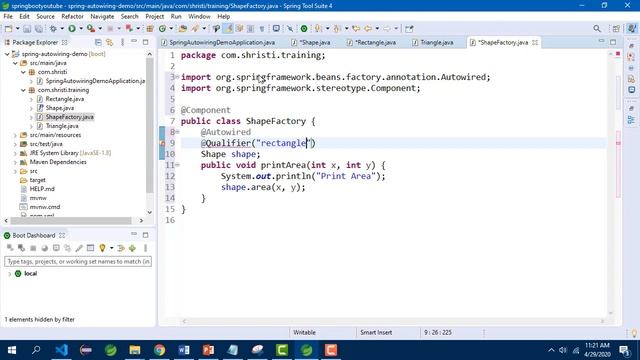Select HELP.md in Package Explorer

(x=42, y=189)
